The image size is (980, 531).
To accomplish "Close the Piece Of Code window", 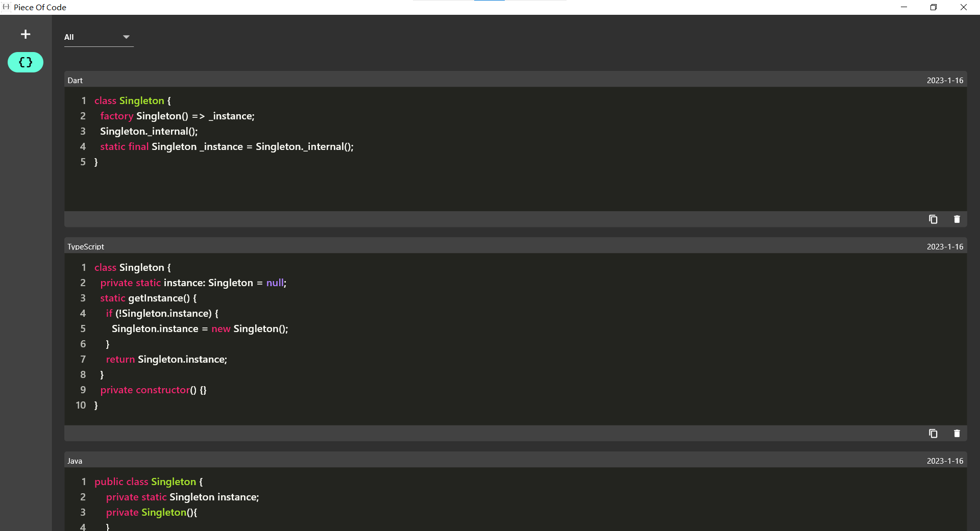I will point(963,7).
